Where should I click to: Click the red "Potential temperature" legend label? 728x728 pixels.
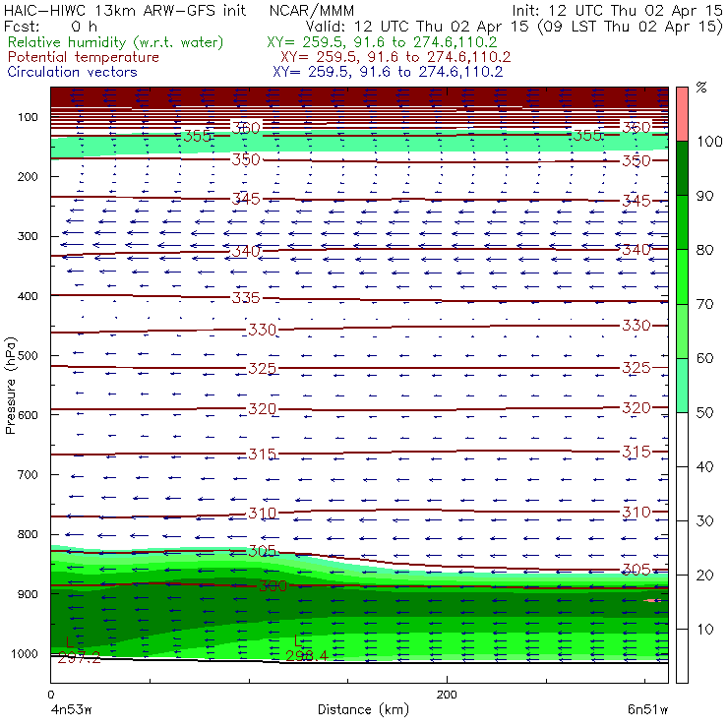pyautogui.click(x=83, y=58)
